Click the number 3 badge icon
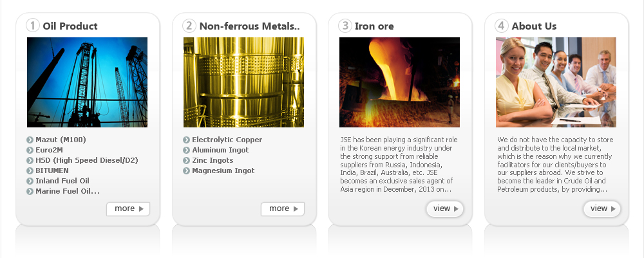The width and height of the screenshot is (644, 258). tap(345, 26)
